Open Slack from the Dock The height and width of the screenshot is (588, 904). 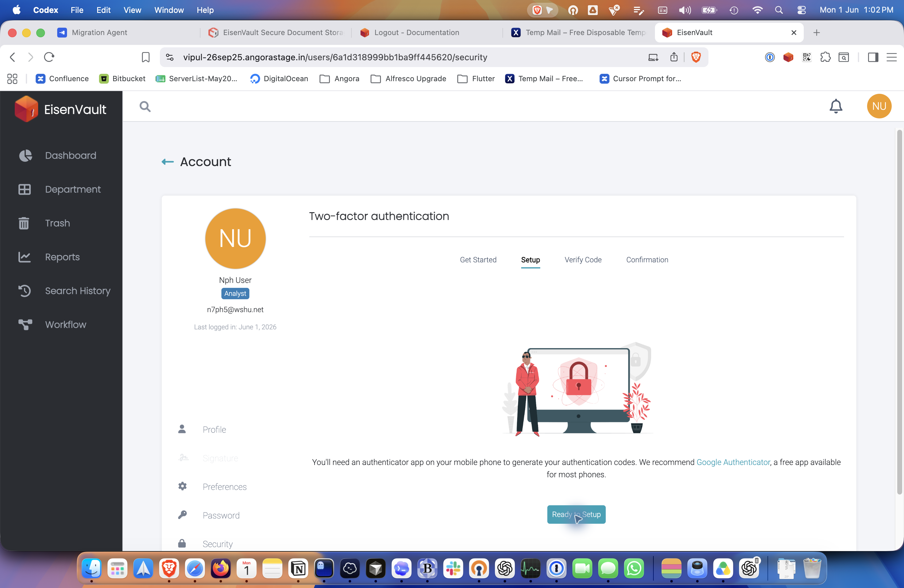click(453, 569)
